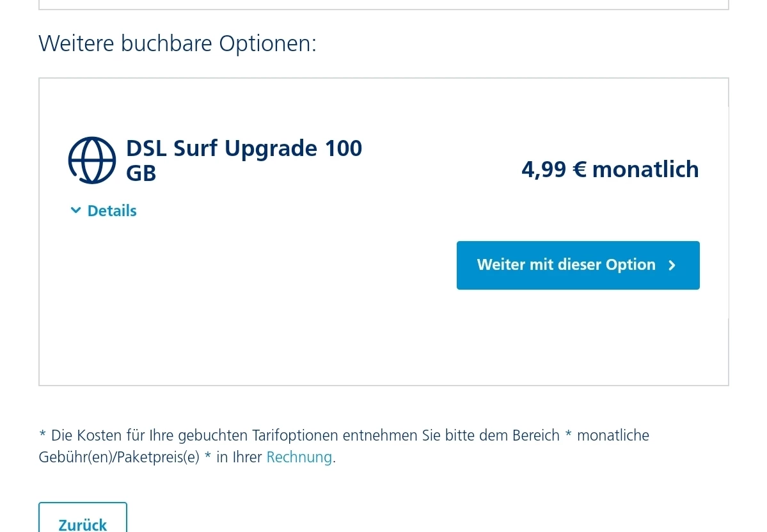Click the right arrow inside the Weiter button

click(x=672, y=265)
